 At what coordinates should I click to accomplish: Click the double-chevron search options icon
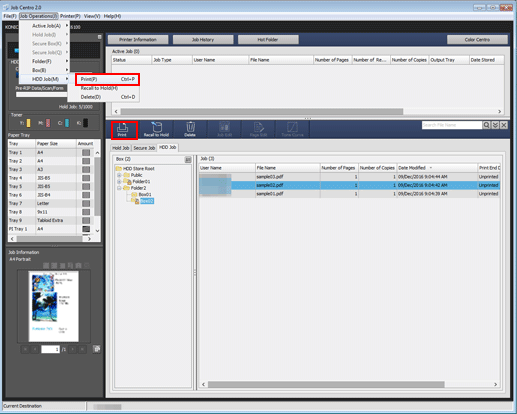click(495, 125)
